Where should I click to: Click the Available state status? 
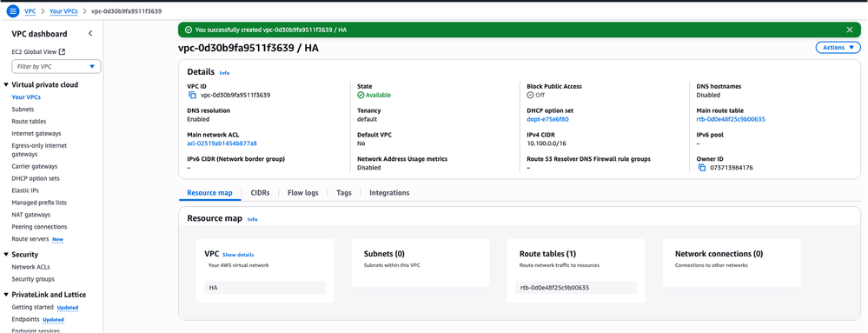[374, 96]
